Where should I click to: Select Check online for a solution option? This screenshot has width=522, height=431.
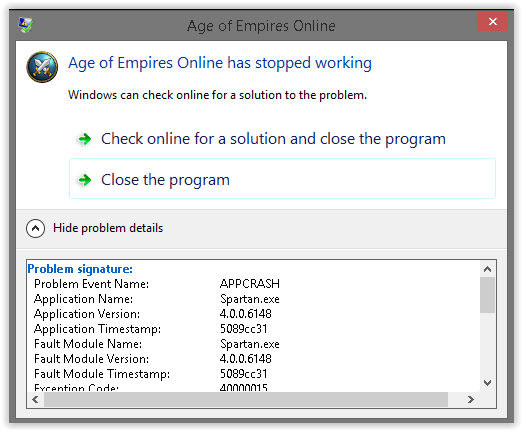(273, 139)
